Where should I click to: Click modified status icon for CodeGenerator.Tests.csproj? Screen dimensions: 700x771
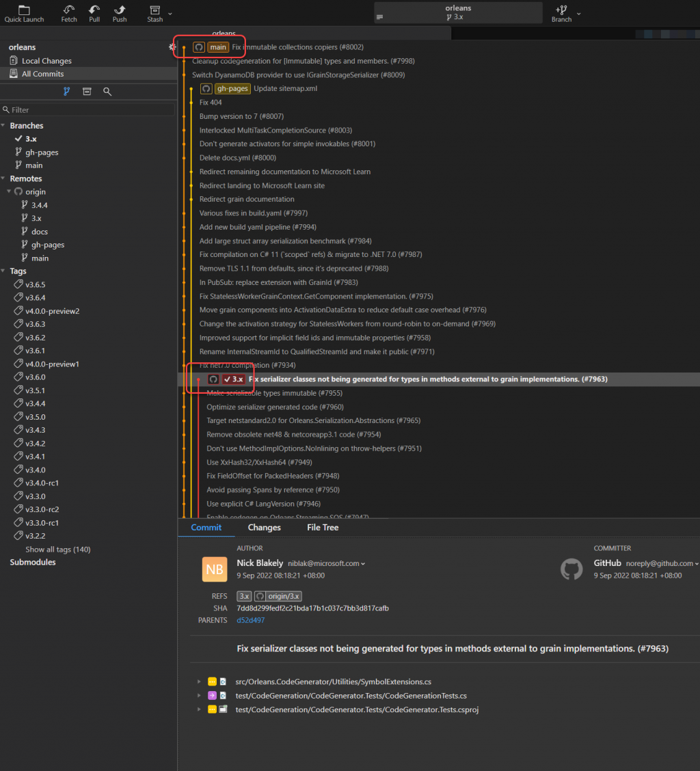(x=212, y=709)
